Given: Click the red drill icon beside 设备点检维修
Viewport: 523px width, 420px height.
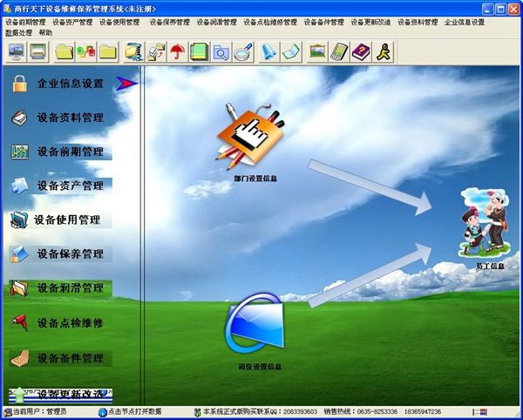Looking at the screenshot, I should point(19,322).
